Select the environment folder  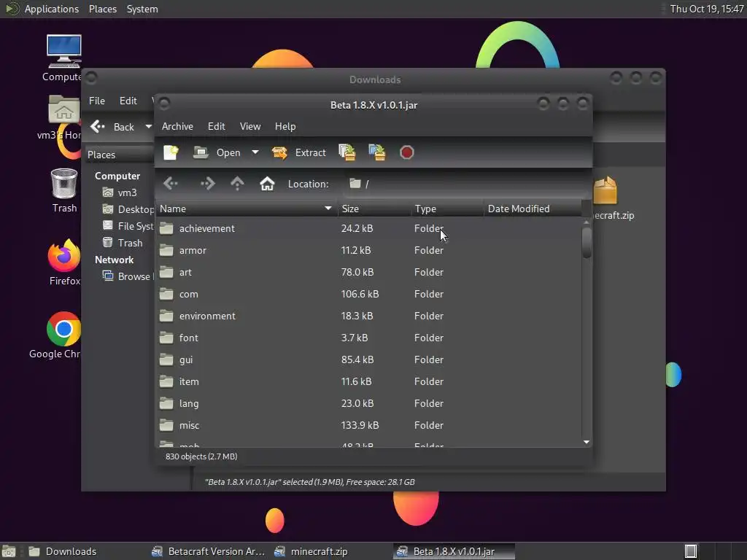(x=368, y=316)
